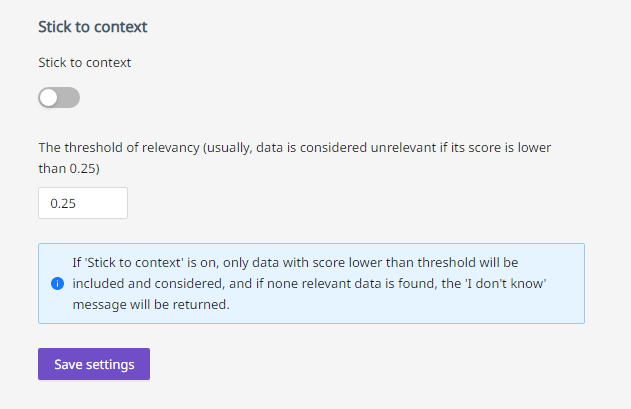Focus the relevancy threshold input field
The image size is (631, 409).
[x=83, y=203]
